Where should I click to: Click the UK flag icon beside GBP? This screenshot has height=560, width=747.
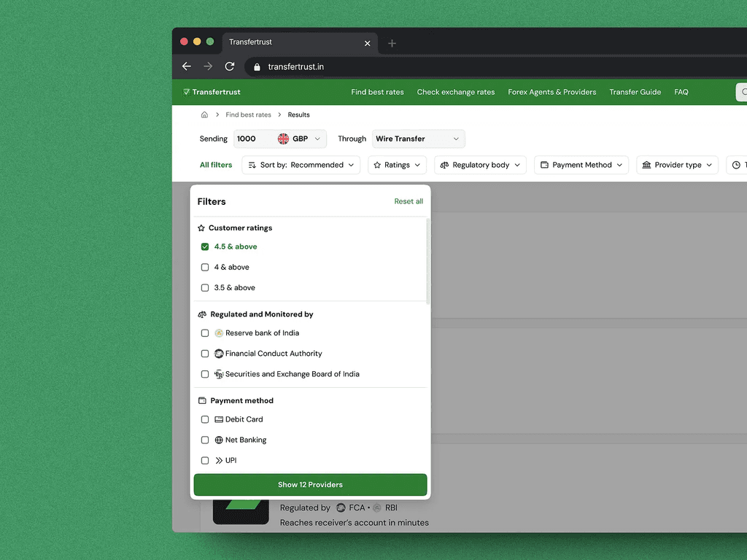pyautogui.click(x=284, y=139)
